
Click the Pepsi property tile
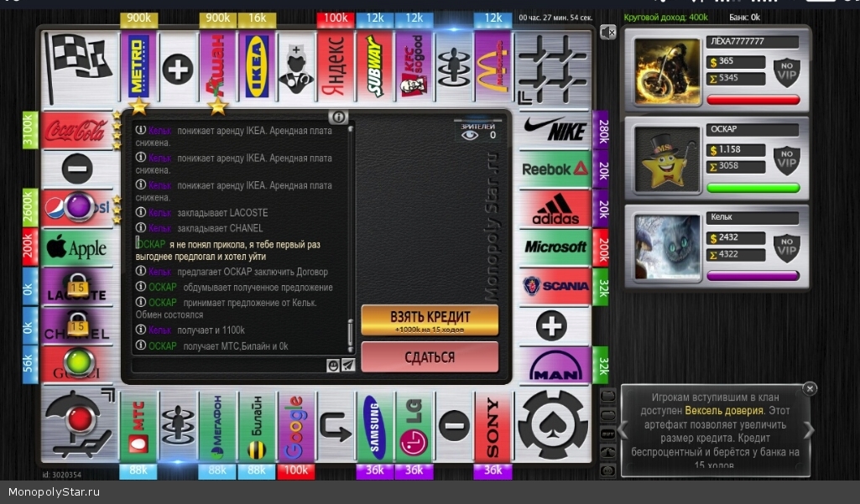coord(77,209)
